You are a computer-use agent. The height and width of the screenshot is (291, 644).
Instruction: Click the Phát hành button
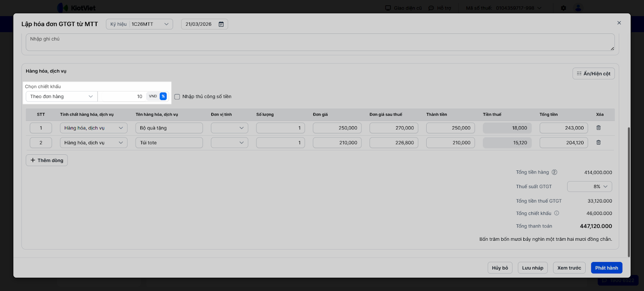[x=606, y=268]
